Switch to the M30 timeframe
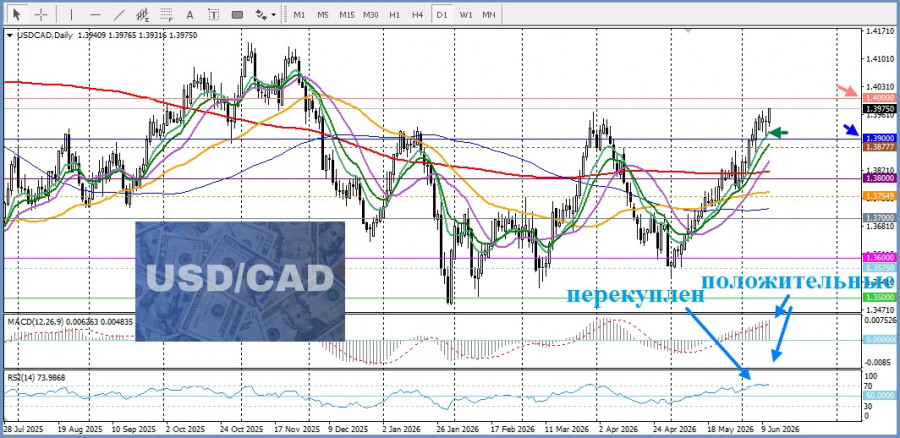This screenshot has height=438, width=900. pyautogui.click(x=371, y=15)
